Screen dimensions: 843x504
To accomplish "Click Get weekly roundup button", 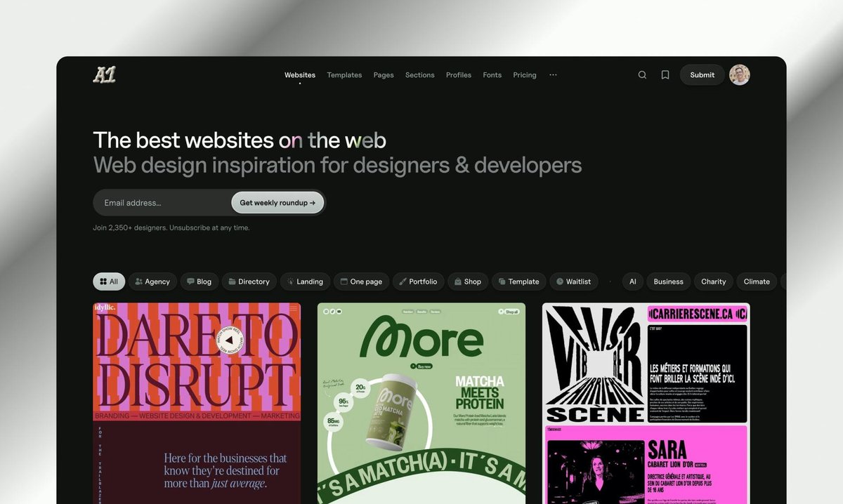I will tap(277, 203).
